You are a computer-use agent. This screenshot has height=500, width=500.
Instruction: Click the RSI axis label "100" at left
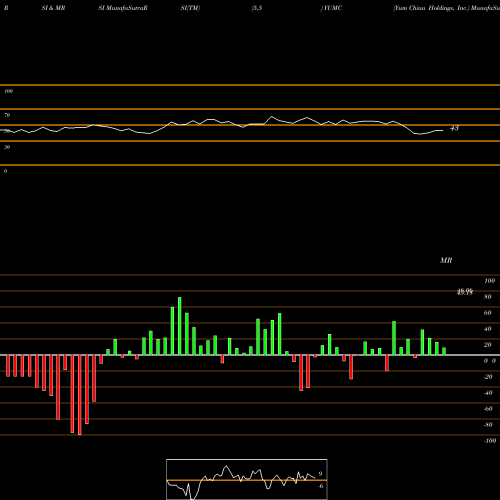[x=9, y=91]
